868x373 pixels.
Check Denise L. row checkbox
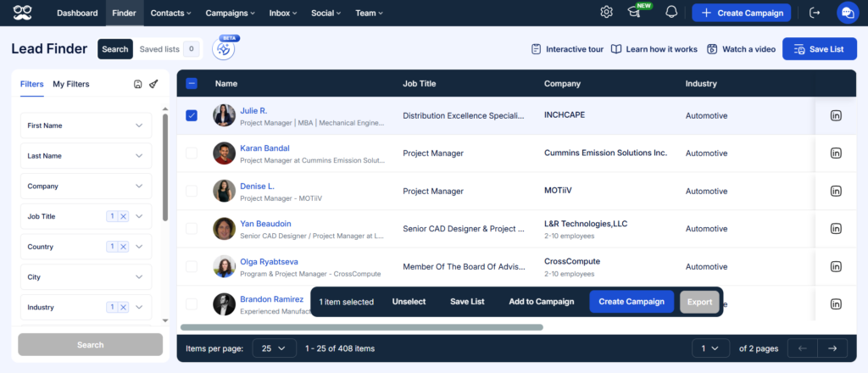(192, 191)
